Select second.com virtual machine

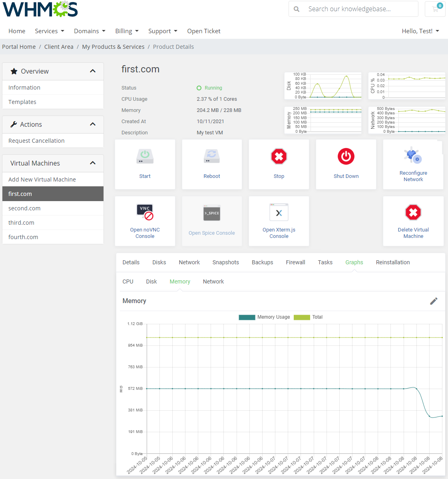pyautogui.click(x=53, y=208)
